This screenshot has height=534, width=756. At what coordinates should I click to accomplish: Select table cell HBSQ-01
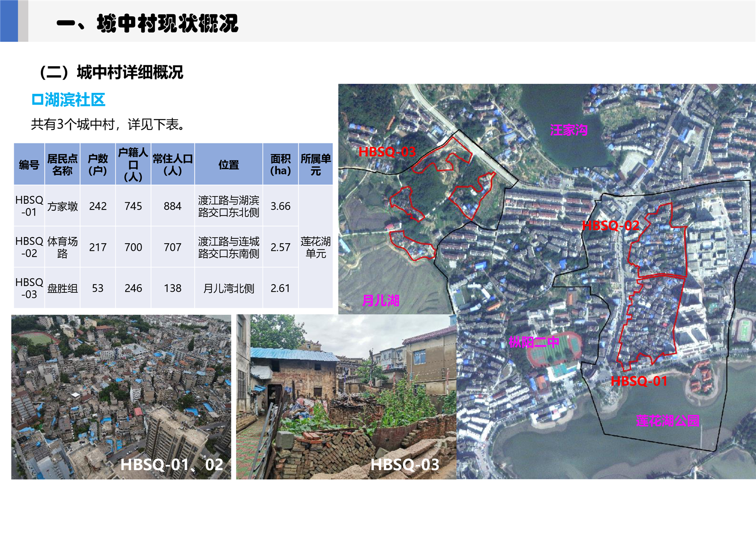pyautogui.click(x=29, y=206)
